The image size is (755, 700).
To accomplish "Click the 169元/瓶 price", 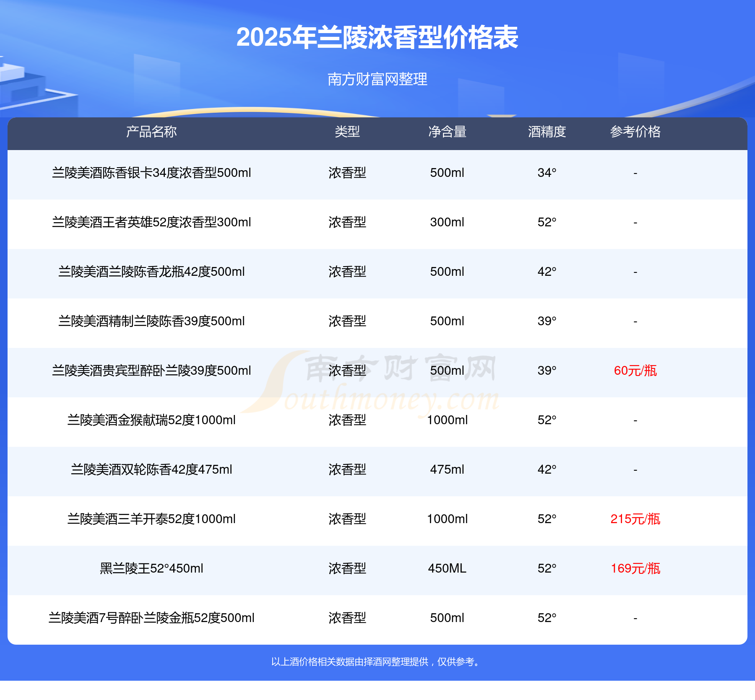I will point(635,568).
